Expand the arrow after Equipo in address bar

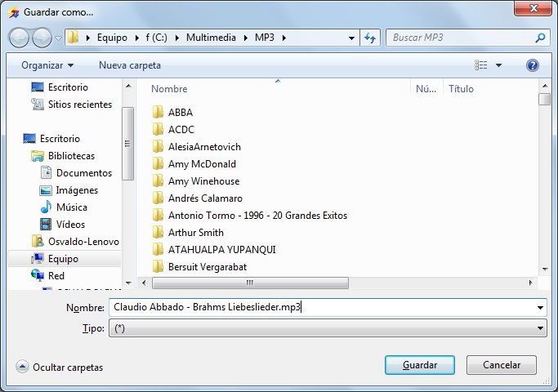pyautogui.click(x=136, y=38)
